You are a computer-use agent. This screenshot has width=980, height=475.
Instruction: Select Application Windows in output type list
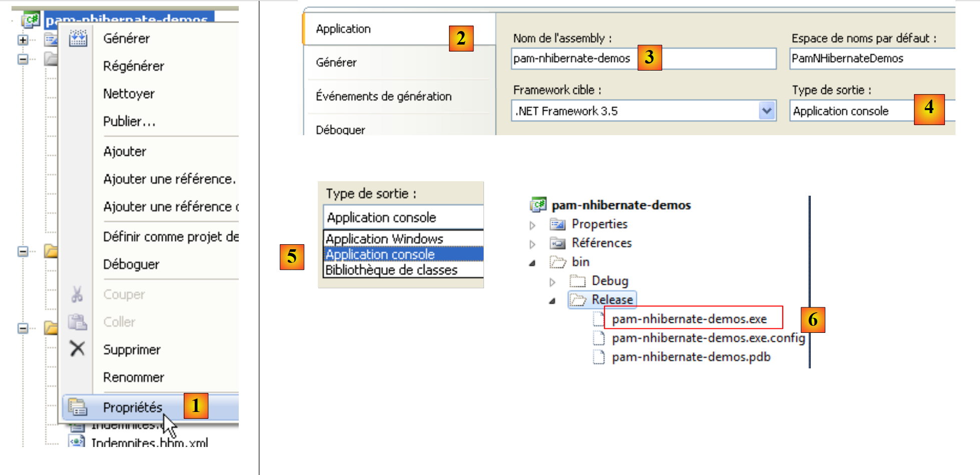tap(384, 239)
